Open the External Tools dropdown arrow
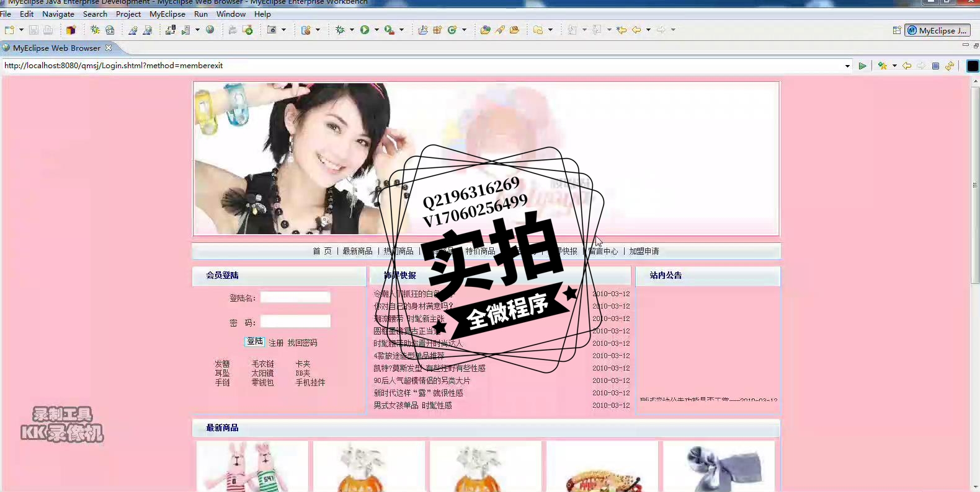Image resolution: width=980 pixels, height=492 pixels. pyautogui.click(x=402, y=30)
